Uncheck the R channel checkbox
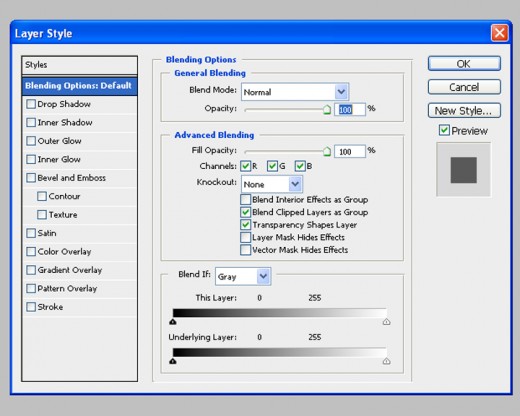 pos(246,166)
